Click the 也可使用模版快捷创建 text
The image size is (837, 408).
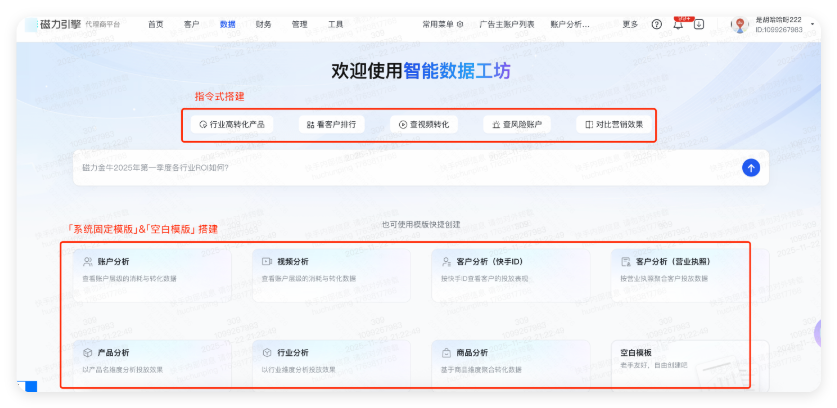click(421, 224)
